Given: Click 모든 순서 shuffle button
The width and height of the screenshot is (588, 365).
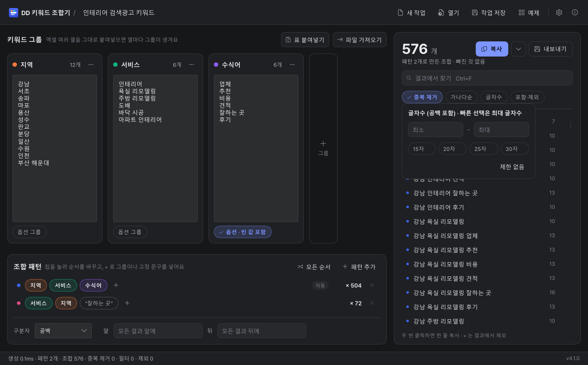Looking at the screenshot, I should (x=314, y=267).
